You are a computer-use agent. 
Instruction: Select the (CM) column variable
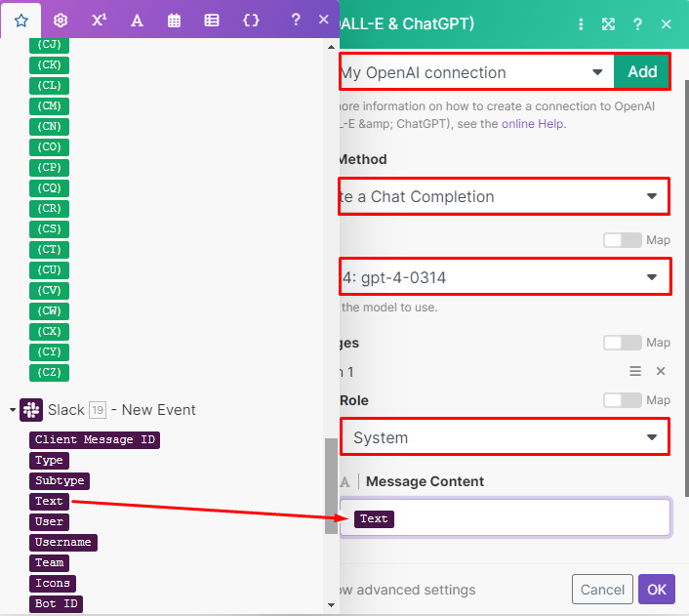pos(49,106)
